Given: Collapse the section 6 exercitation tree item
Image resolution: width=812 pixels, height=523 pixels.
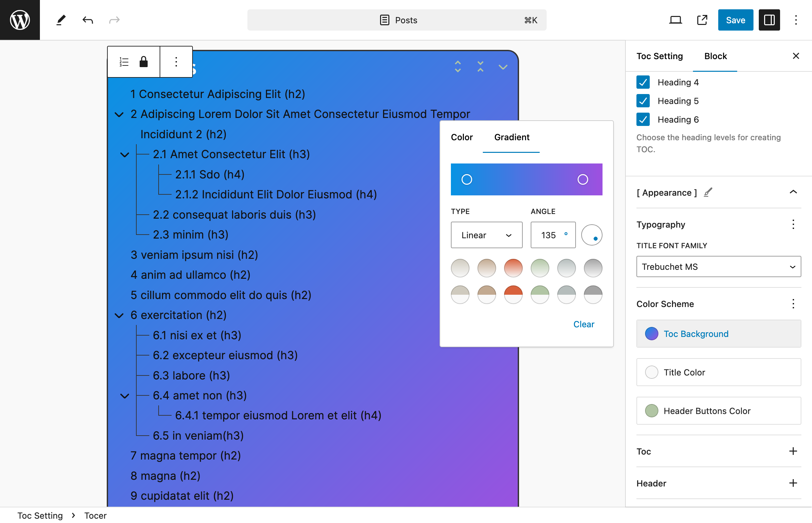Looking at the screenshot, I should click(119, 316).
